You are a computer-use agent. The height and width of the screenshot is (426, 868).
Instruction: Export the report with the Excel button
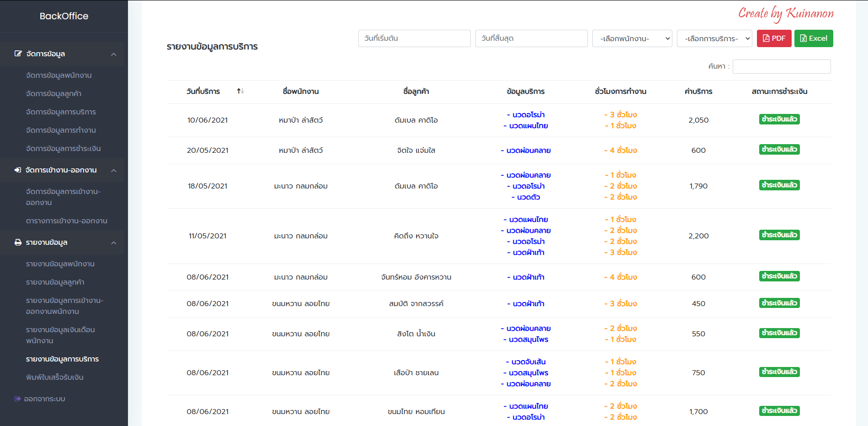point(814,38)
